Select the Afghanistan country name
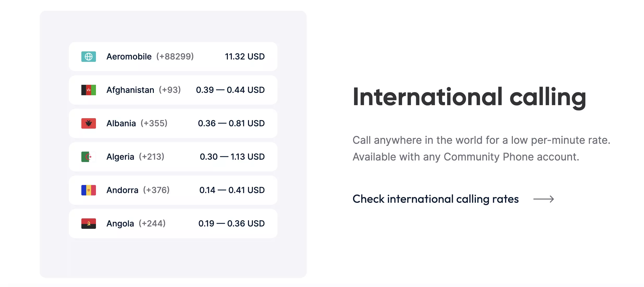644x287 pixels. click(130, 90)
